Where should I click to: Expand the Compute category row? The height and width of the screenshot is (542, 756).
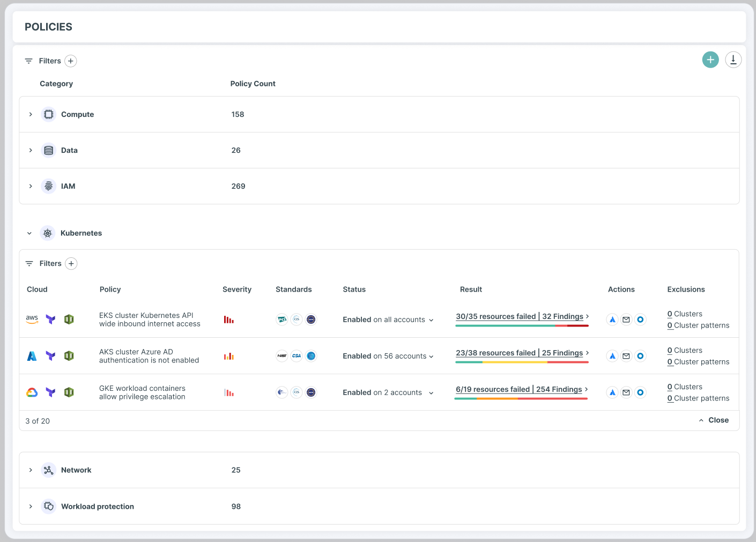(31, 114)
